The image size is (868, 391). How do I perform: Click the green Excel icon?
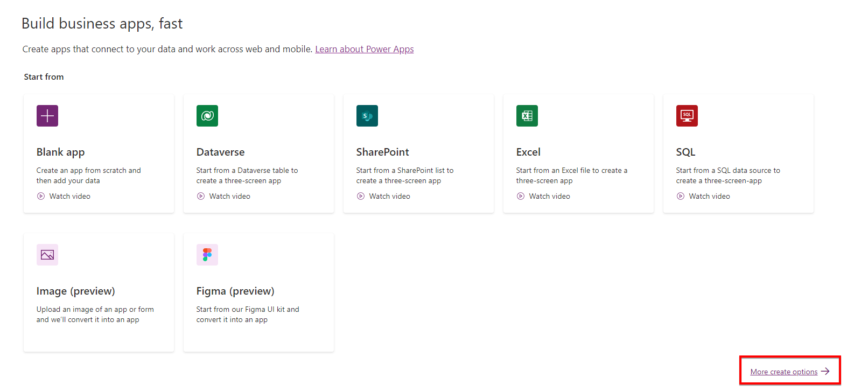click(527, 116)
